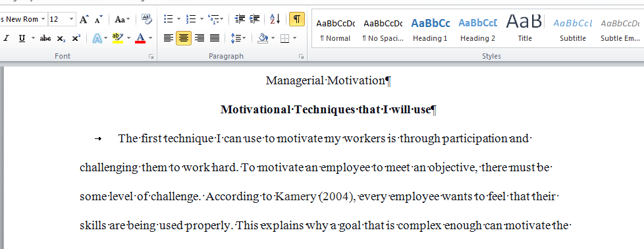
Task: Open Shading color dropdown arrow
Action: coord(273,39)
